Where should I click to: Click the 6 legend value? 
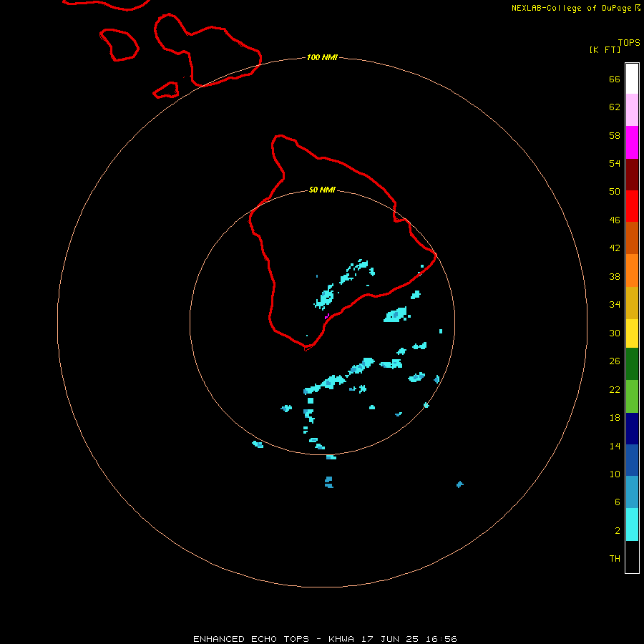tap(617, 502)
